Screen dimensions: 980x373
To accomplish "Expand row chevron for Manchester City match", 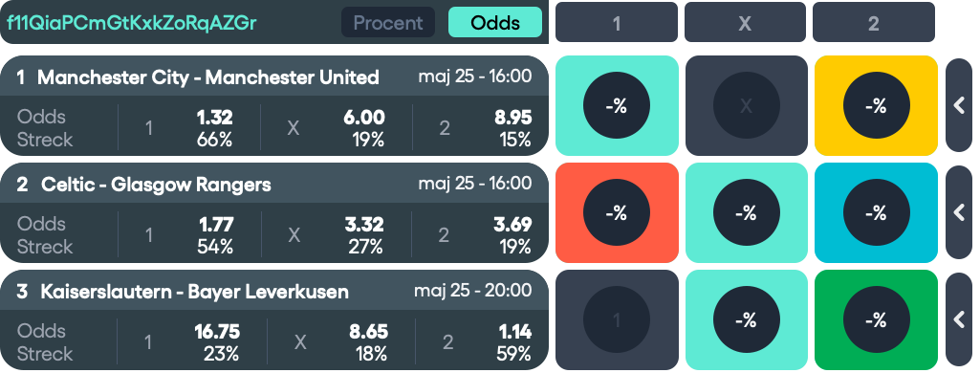I will point(959,105).
